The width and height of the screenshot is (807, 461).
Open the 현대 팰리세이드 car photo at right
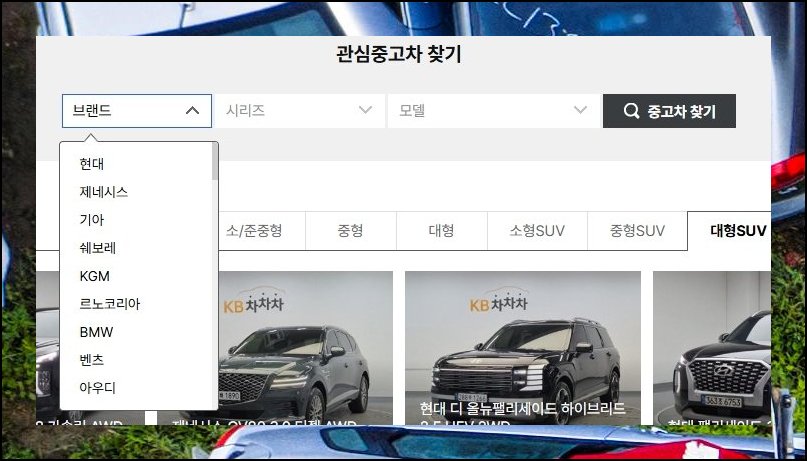pos(712,348)
